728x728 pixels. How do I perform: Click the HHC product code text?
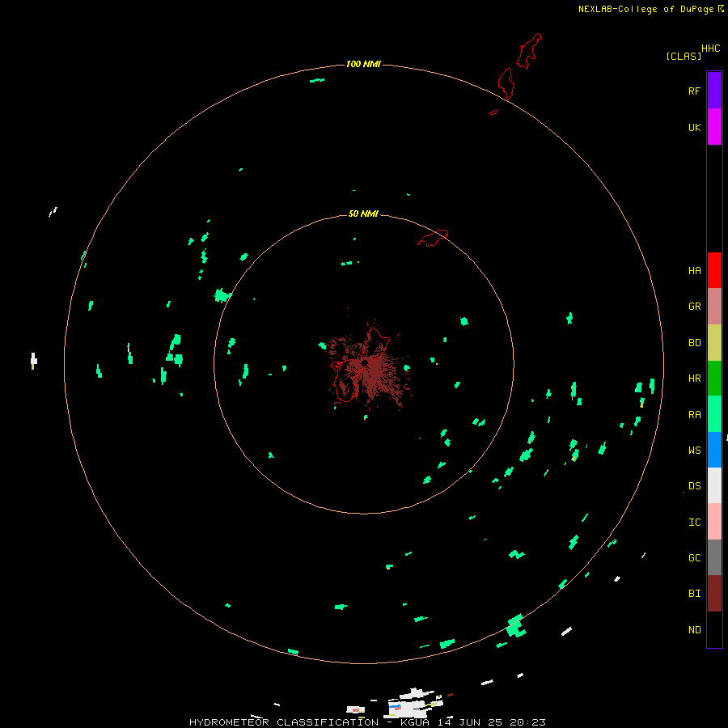point(710,49)
